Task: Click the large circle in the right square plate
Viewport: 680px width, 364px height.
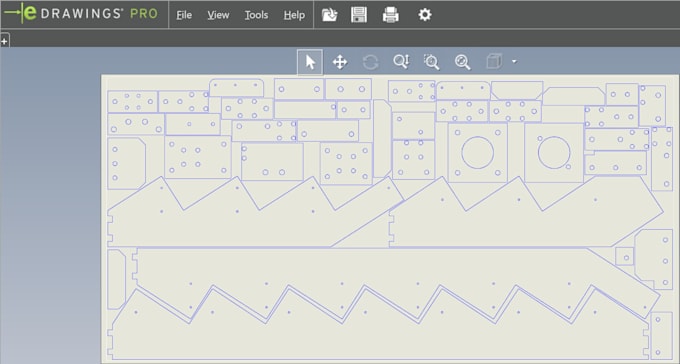Action: (554, 153)
